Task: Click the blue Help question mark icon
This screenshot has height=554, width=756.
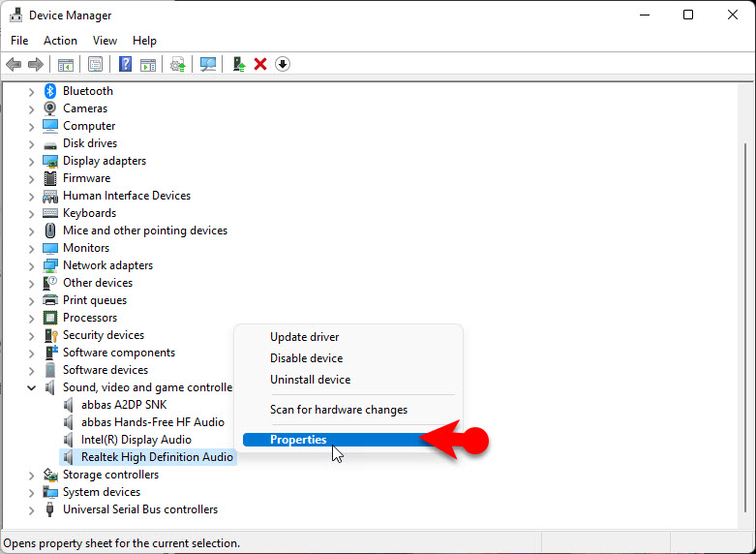Action: [x=125, y=65]
